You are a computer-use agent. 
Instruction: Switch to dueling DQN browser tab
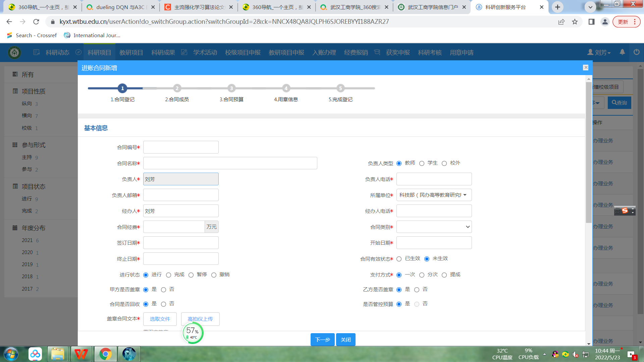tap(119, 7)
